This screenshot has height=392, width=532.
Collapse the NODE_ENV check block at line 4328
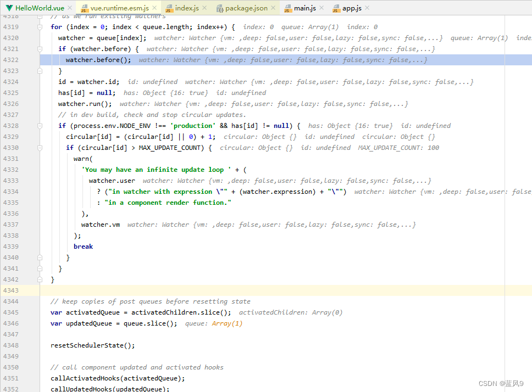(x=38, y=125)
